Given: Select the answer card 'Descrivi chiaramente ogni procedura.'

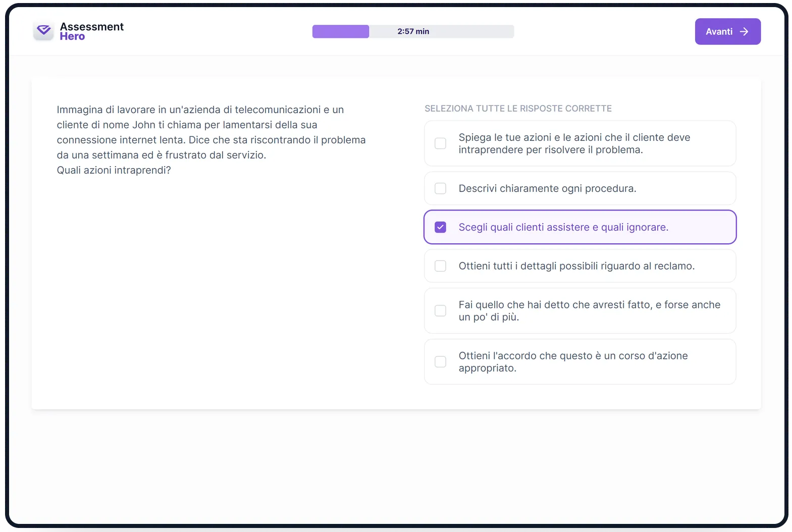Looking at the screenshot, I should 580,188.
